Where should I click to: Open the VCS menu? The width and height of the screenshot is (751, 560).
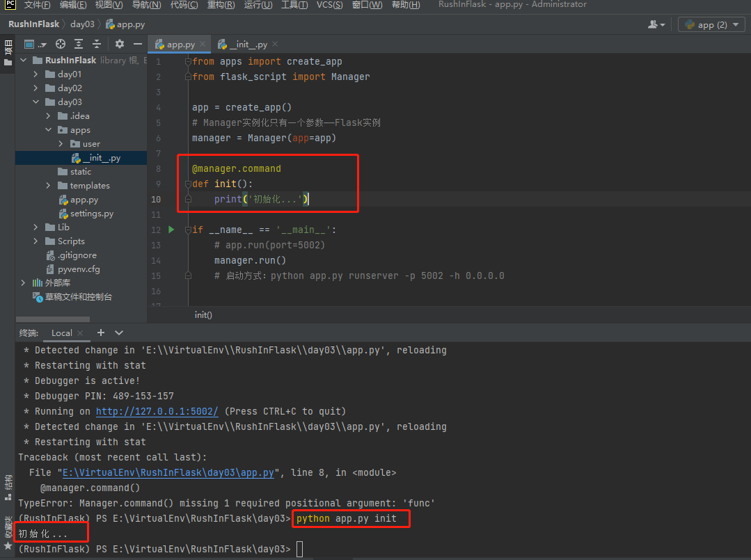[x=329, y=5]
